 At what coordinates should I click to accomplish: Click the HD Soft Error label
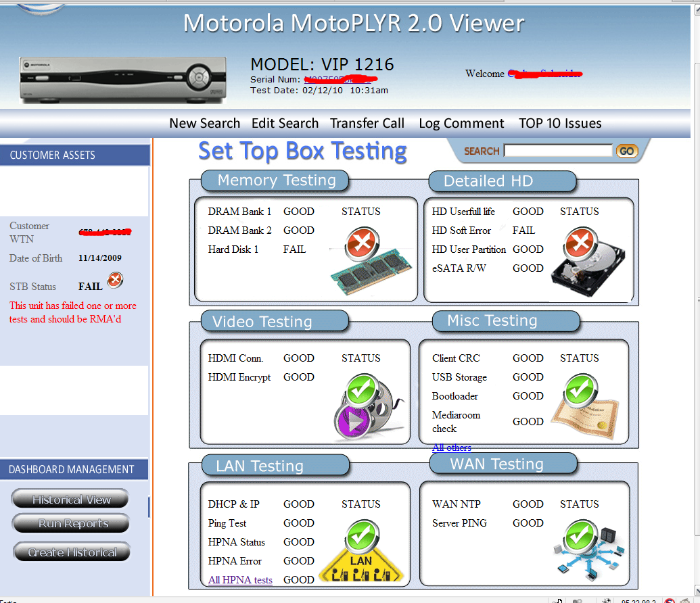(x=461, y=231)
